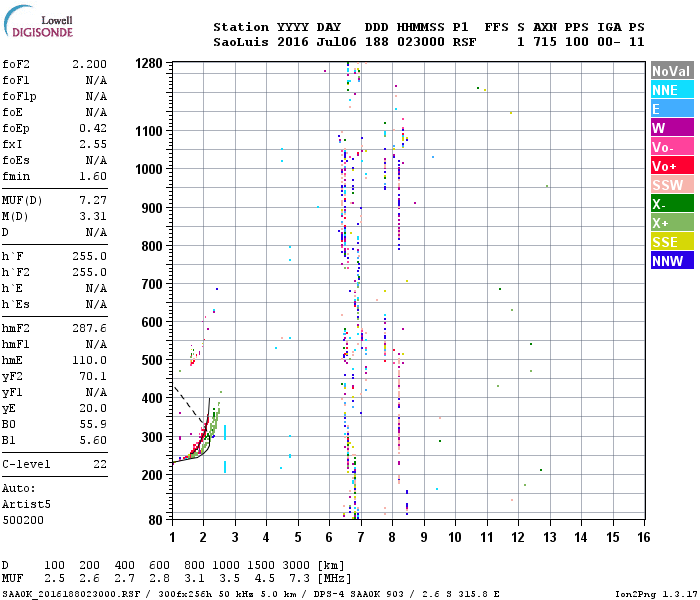700x600 pixels.
Task: Click the fmin value 1.60
Action: point(93,176)
